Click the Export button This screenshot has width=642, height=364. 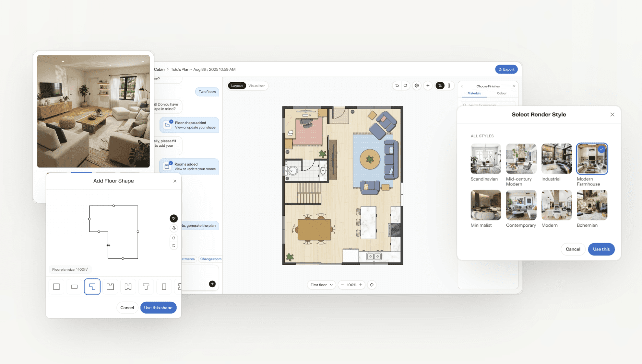506,69
